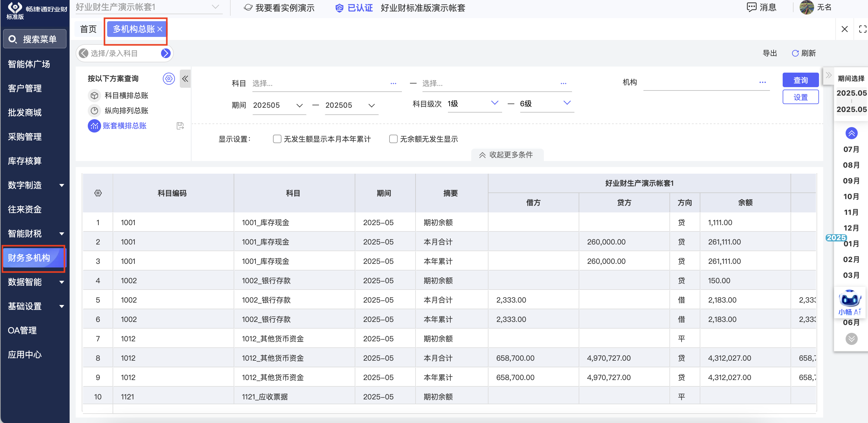Click the table column settings gear icon
Viewport: 868px width, 423px height.
point(98,193)
